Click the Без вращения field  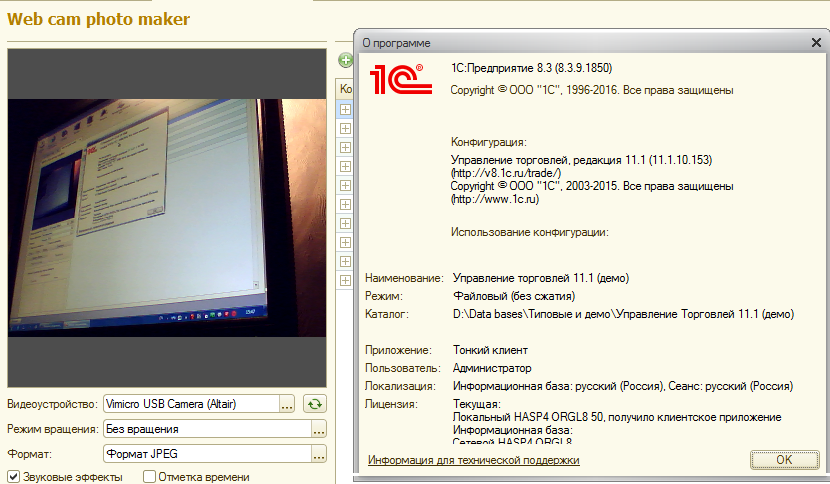208,429
